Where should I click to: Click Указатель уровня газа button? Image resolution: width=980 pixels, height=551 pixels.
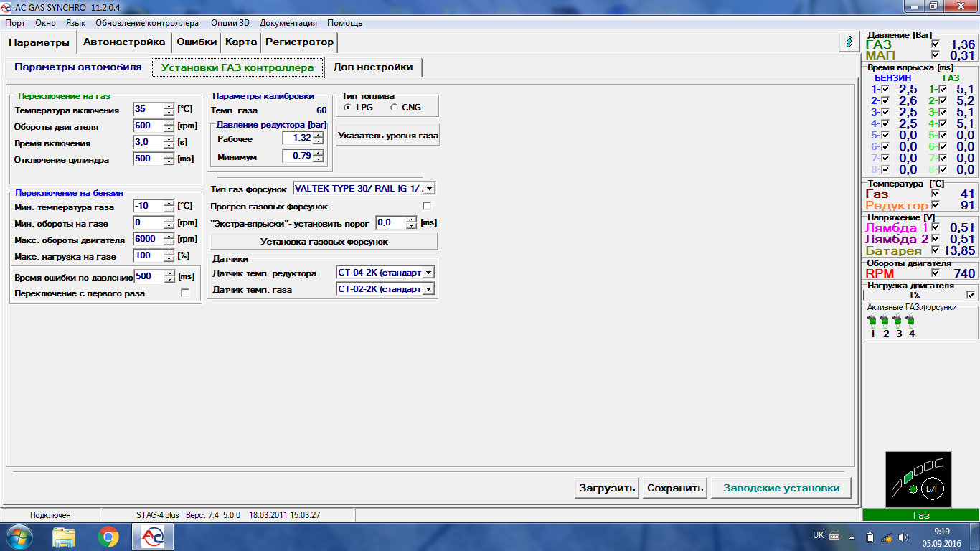pyautogui.click(x=388, y=135)
